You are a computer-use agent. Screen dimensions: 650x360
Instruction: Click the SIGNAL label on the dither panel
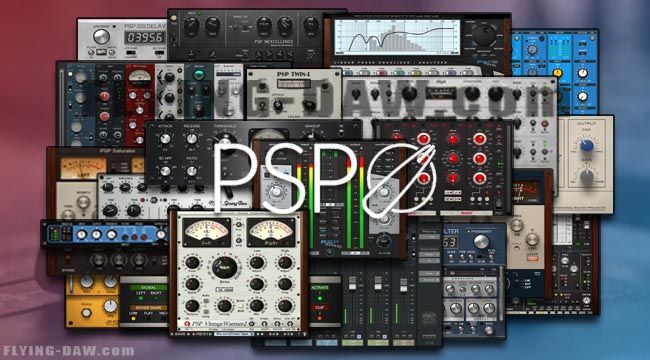(148, 287)
